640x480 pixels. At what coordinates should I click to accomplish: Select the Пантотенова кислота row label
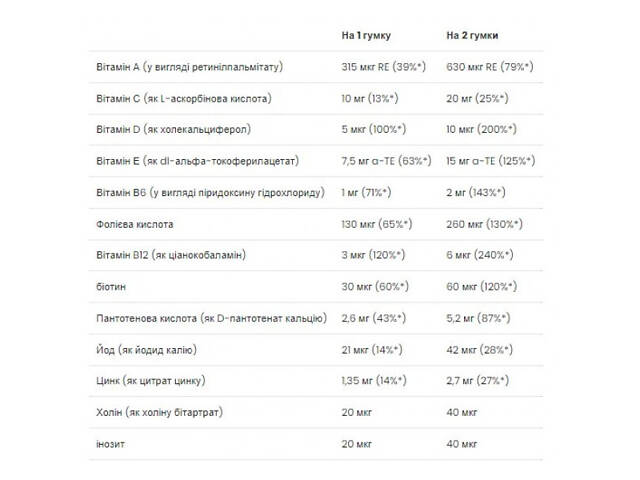pyautogui.click(x=211, y=318)
